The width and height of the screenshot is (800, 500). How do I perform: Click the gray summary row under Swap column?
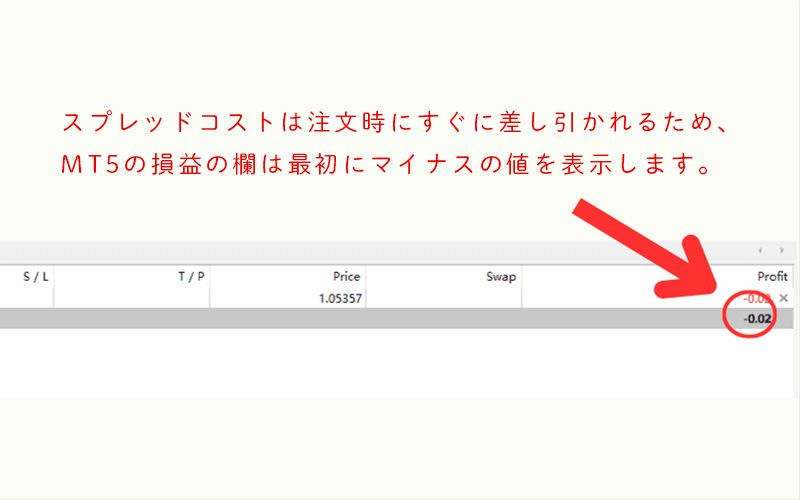click(x=444, y=318)
